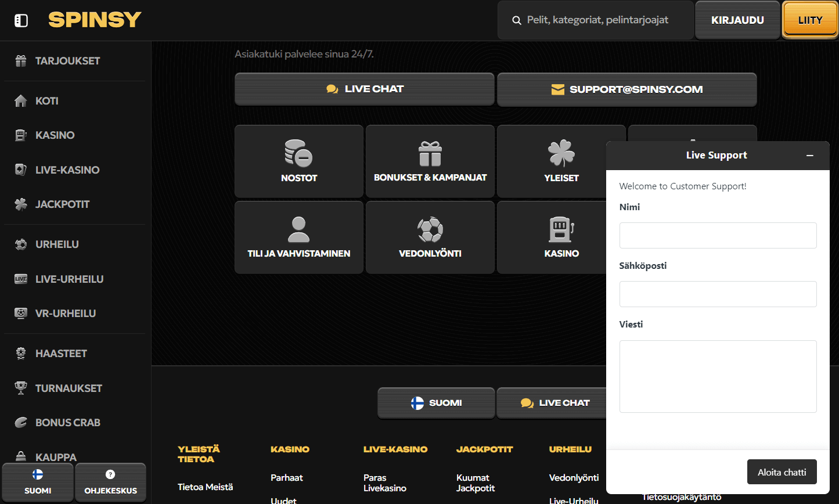Image resolution: width=839 pixels, height=504 pixels.
Task: Open Live-Kasino cards icon in sidebar
Action: pos(21,170)
